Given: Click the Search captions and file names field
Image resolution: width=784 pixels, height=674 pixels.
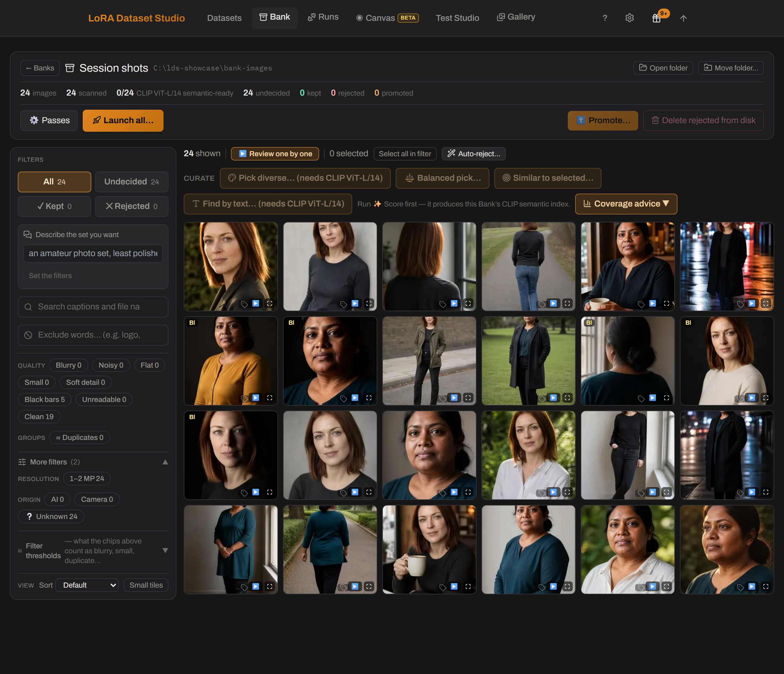Looking at the screenshot, I should [x=93, y=307].
